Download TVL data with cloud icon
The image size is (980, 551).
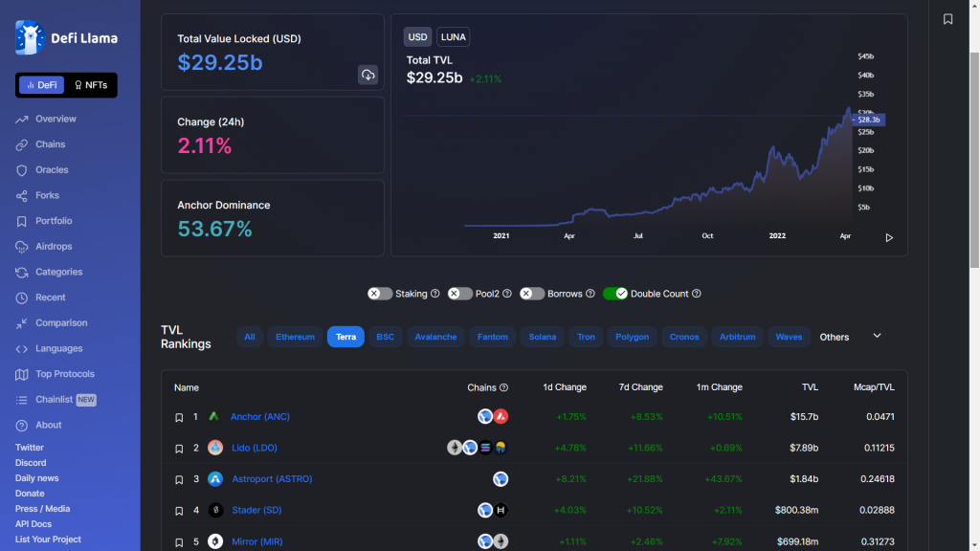coord(367,75)
